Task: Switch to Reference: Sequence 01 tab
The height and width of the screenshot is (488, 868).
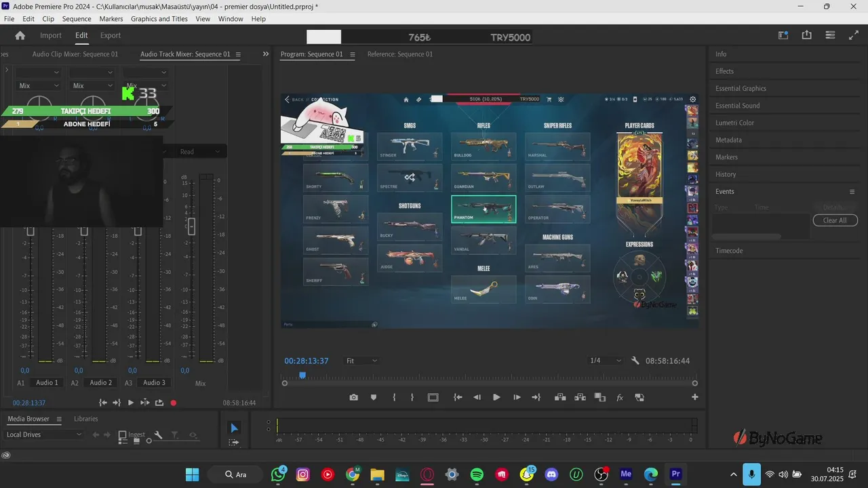Action: [x=400, y=54]
